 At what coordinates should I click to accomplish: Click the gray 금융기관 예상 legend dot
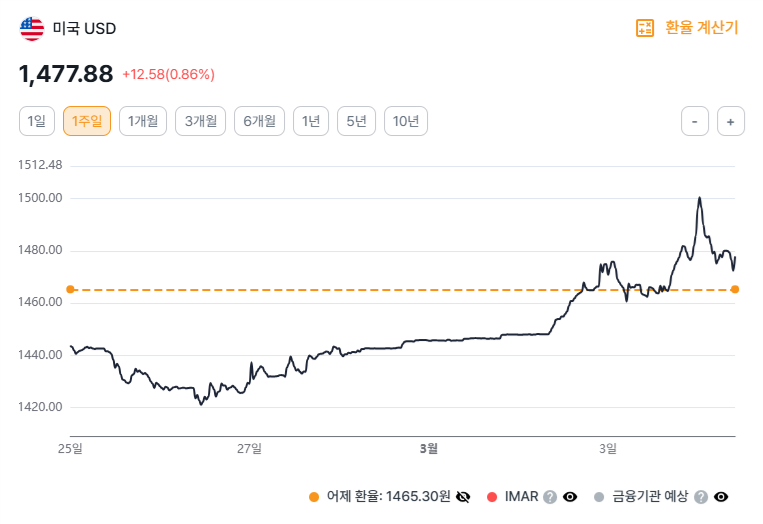point(599,497)
